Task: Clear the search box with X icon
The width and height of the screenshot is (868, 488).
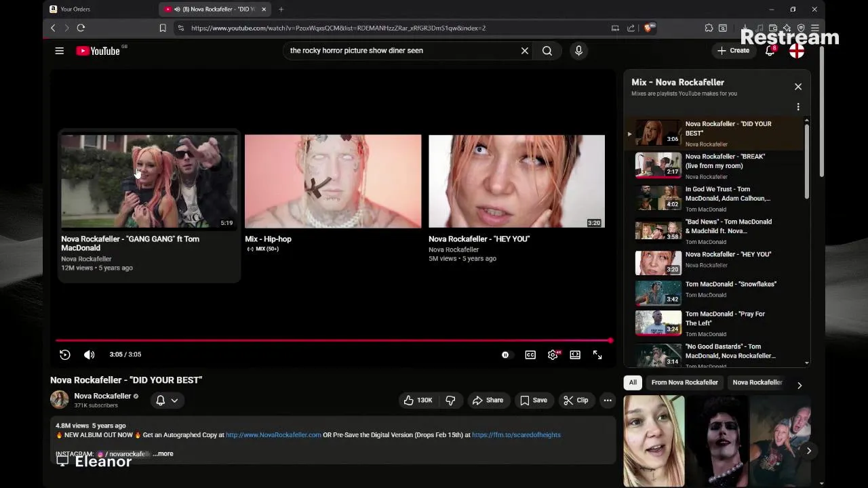Action: pos(525,51)
